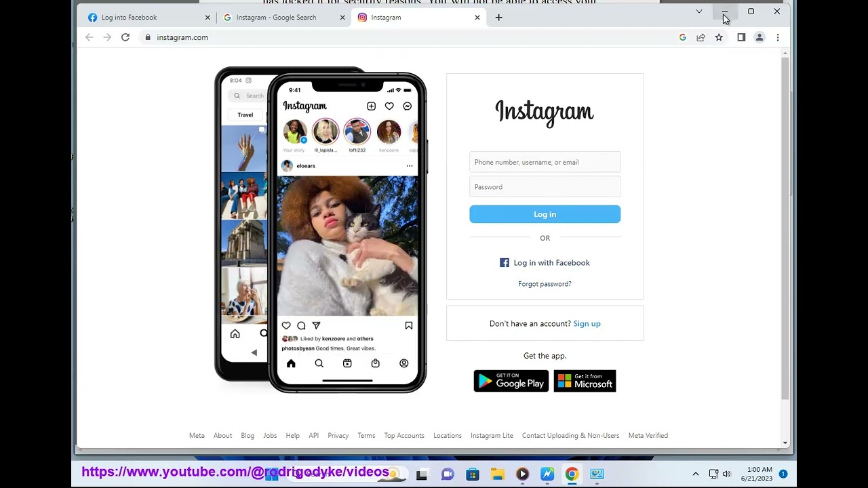Image resolution: width=868 pixels, height=488 pixels.
Task: Open Task View from the taskbar
Action: pyautogui.click(x=422, y=474)
